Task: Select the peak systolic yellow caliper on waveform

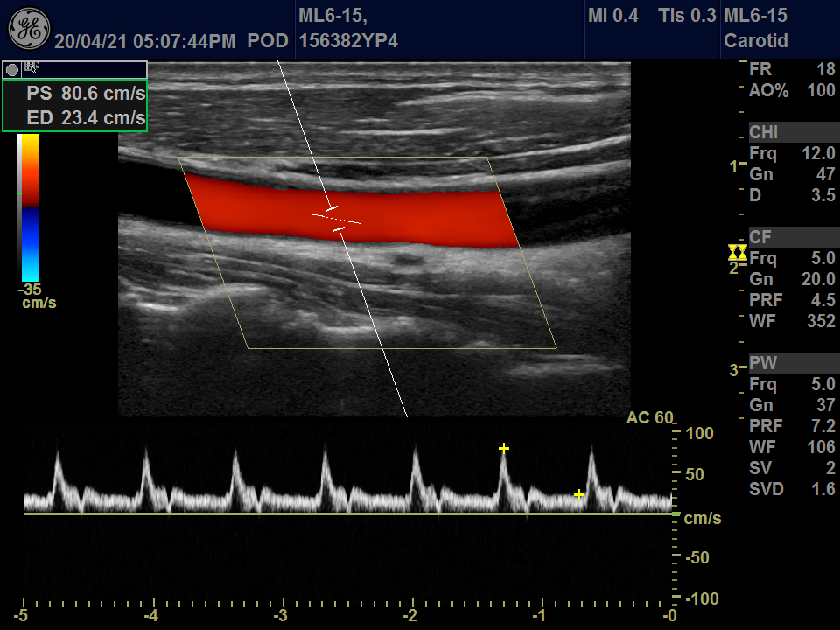Action: 504,449
